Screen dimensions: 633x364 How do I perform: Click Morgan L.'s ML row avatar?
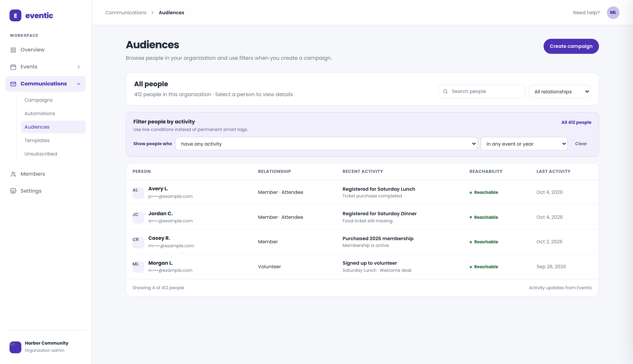[x=138, y=267]
